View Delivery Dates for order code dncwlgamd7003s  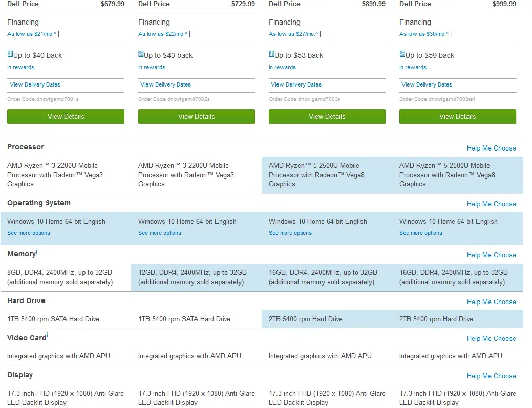[296, 84]
